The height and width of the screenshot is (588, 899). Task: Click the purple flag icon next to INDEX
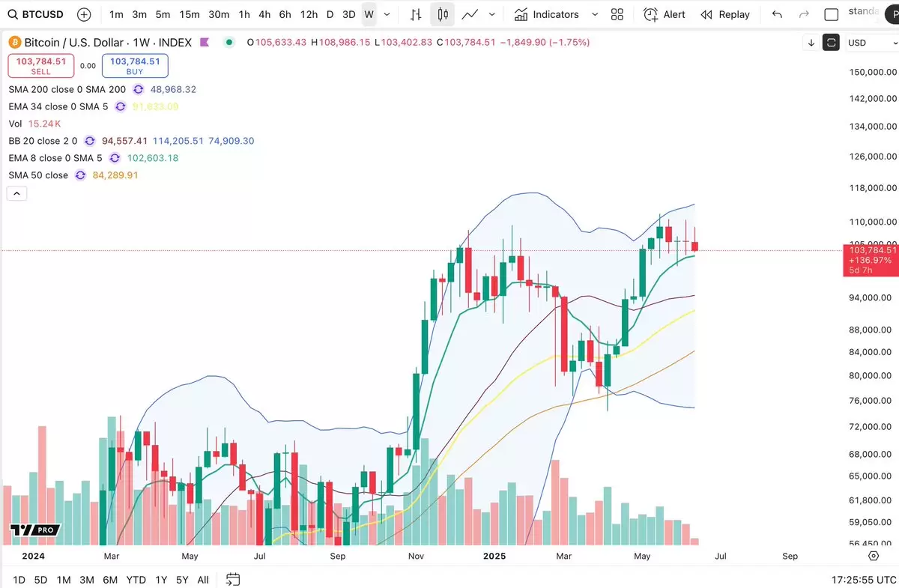click(x=205, y=43)
